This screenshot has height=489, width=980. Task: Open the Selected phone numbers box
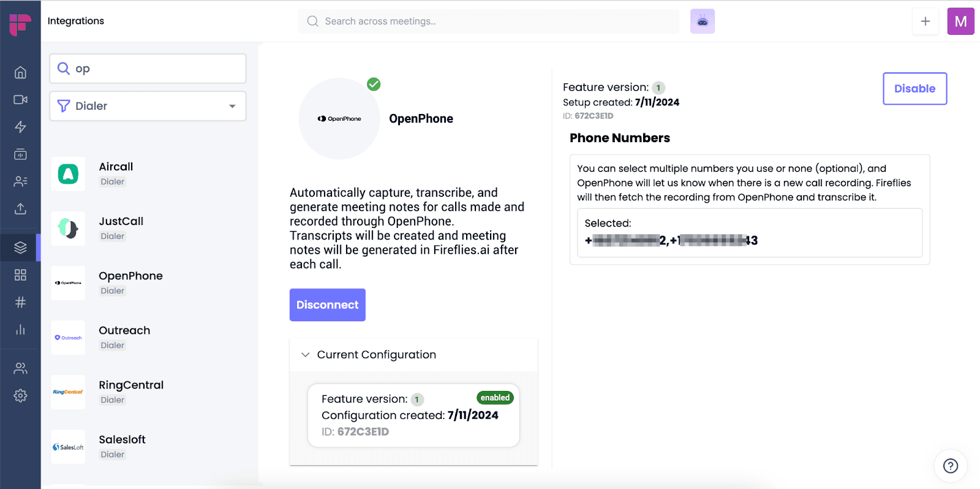pyautogui.click(x=750, y=233)
